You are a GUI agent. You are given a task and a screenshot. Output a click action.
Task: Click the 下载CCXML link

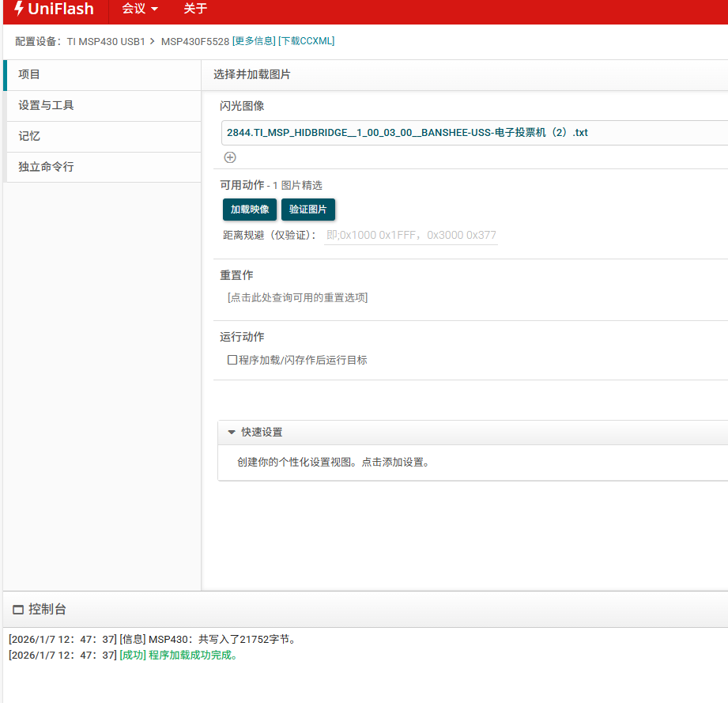306,41
